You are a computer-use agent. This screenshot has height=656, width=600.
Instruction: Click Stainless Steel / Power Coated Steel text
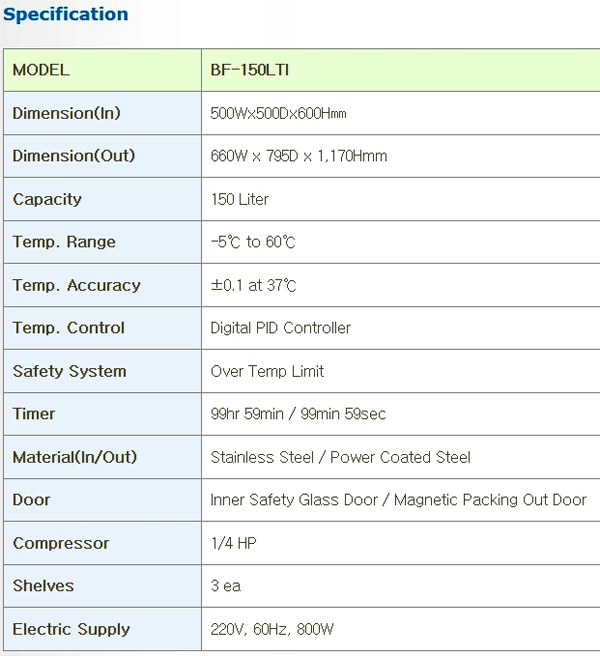tap(340, 457)
